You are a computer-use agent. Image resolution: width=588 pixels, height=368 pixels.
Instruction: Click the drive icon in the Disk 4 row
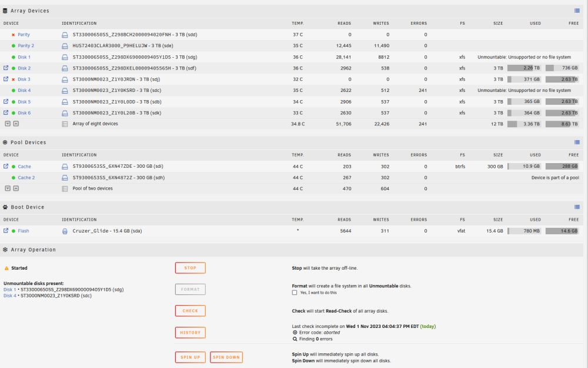pos(65,91)
